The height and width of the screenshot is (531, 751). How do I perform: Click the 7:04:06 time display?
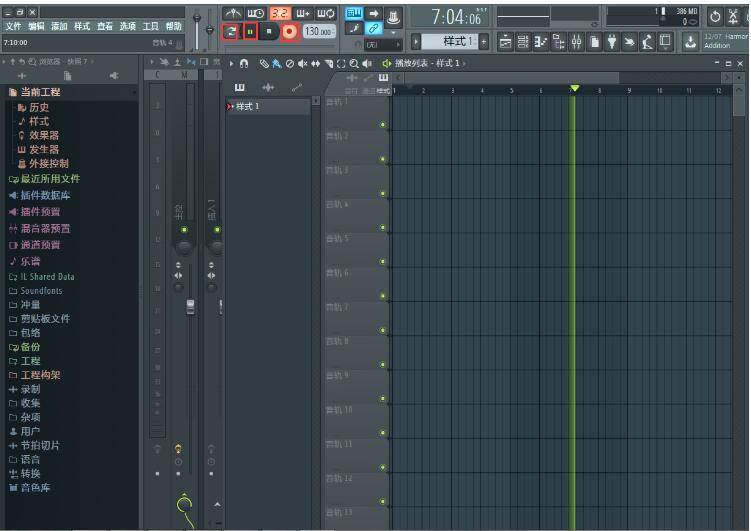point(449,18)
